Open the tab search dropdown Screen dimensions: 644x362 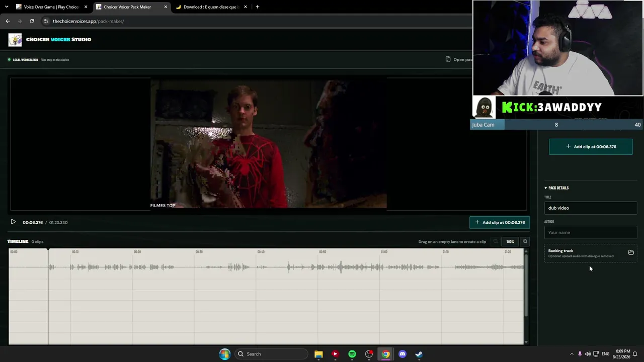coord(7,7)
